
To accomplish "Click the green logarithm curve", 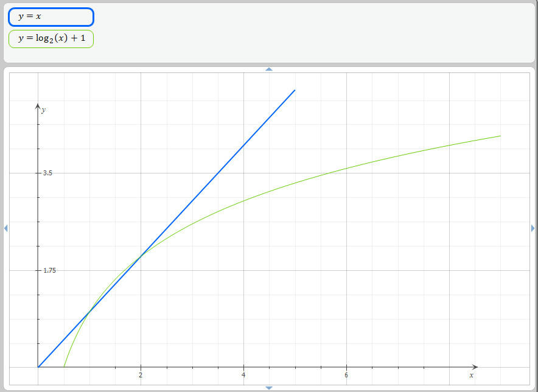I will tap(346, 168).
